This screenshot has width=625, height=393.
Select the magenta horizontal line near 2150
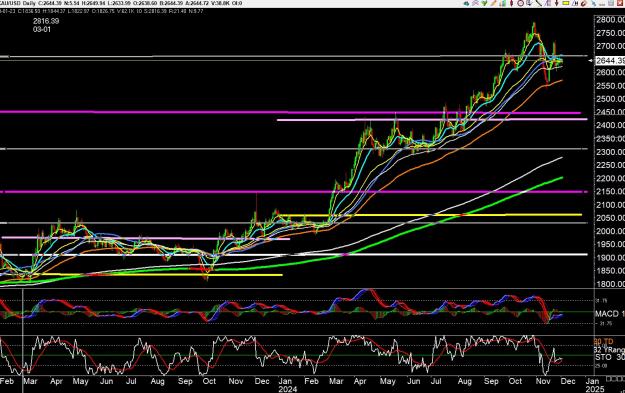pyautogui.click(x=293, y=192)
